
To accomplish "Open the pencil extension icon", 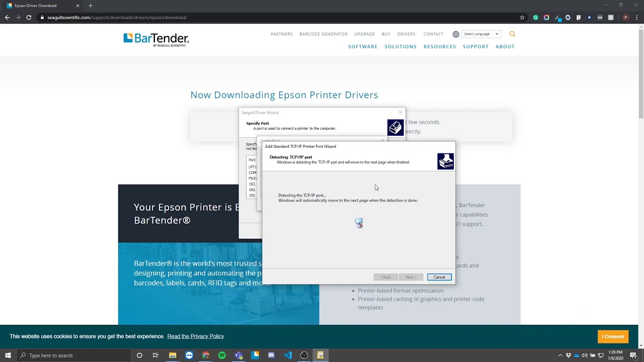I will (x=557, y=18).
